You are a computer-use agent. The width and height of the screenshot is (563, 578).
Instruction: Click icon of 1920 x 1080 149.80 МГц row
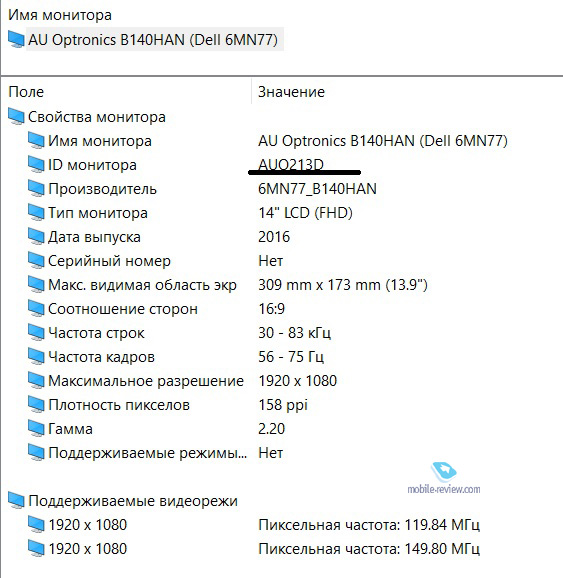tap(36, 548)
